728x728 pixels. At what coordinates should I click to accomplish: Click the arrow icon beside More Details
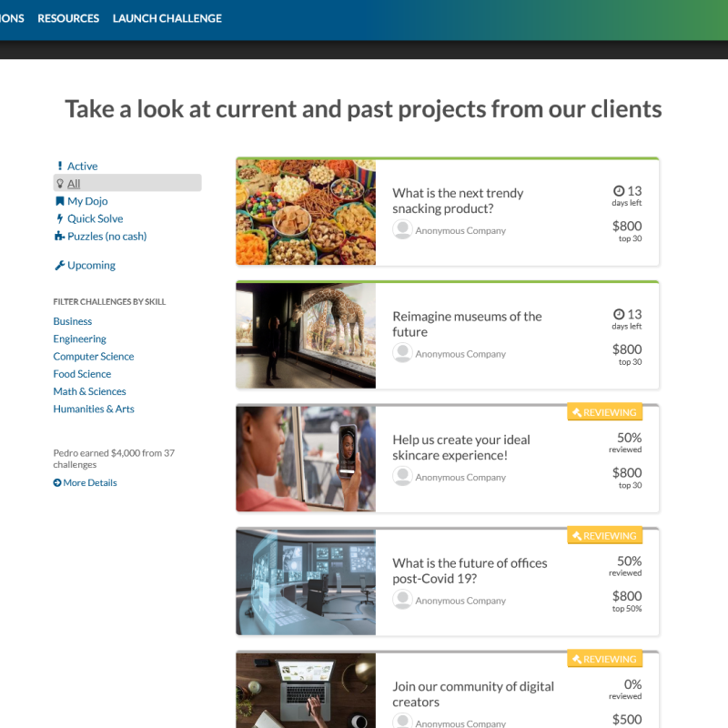pyautogui.click(x=56, y=482)
